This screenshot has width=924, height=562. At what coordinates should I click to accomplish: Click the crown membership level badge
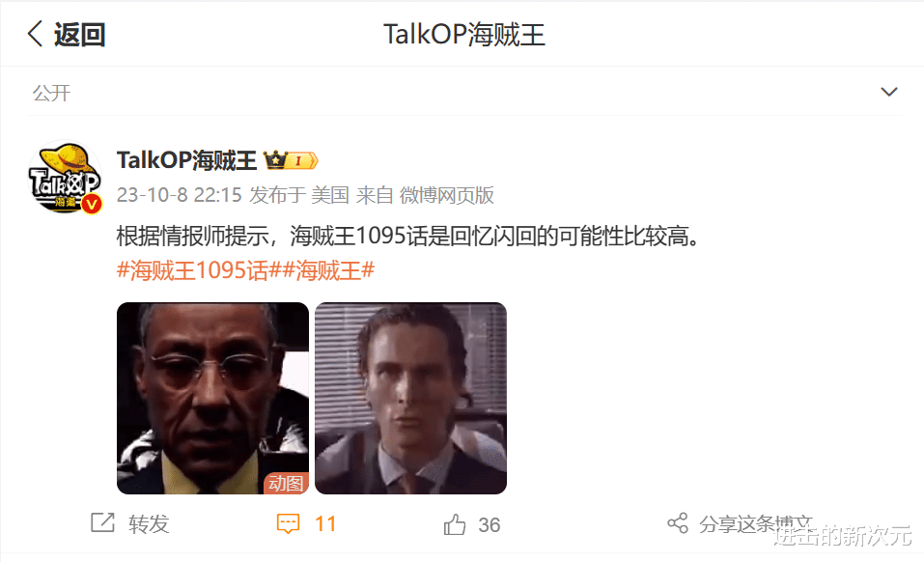point(291,159)
